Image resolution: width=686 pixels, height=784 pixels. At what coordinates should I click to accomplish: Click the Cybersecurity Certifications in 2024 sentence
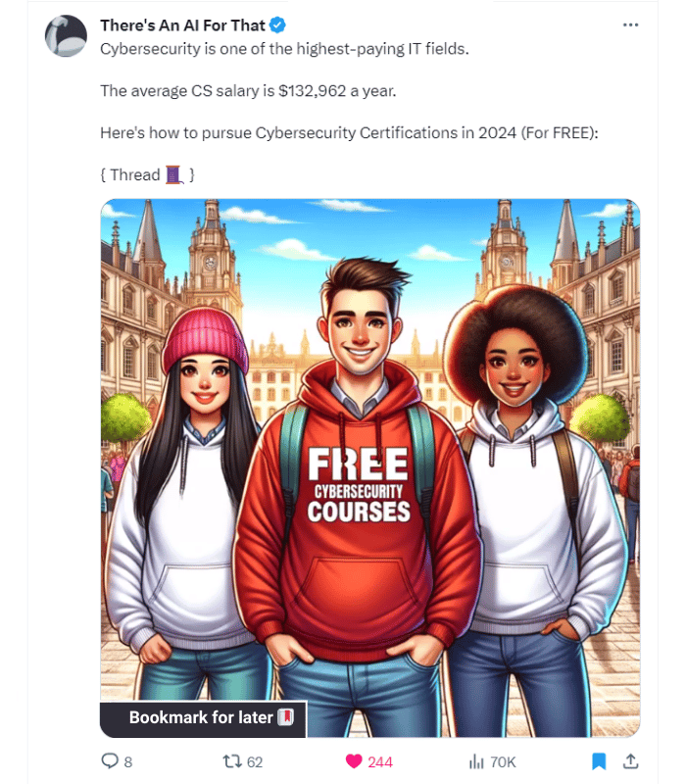pyautogui.click(x=349, y=133)
